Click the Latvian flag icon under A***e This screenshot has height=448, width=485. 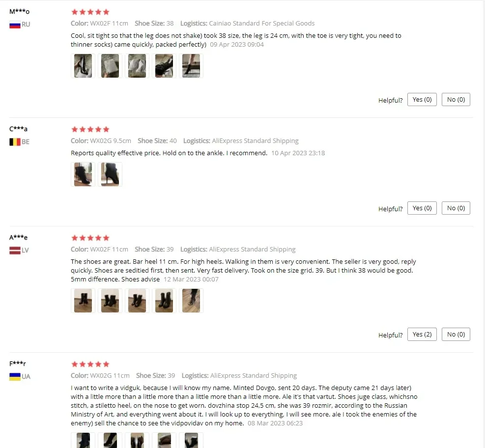(x=15, y=251)
